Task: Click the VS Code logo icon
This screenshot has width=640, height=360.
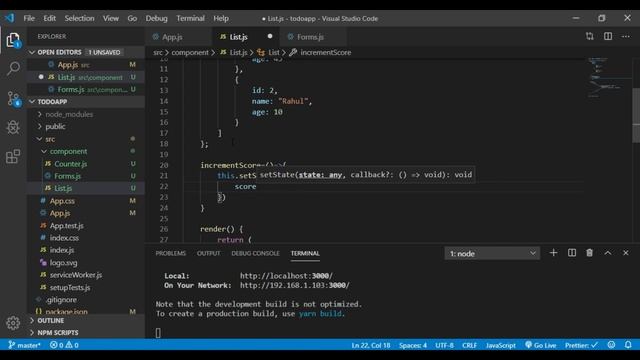Action: point(10,18)
